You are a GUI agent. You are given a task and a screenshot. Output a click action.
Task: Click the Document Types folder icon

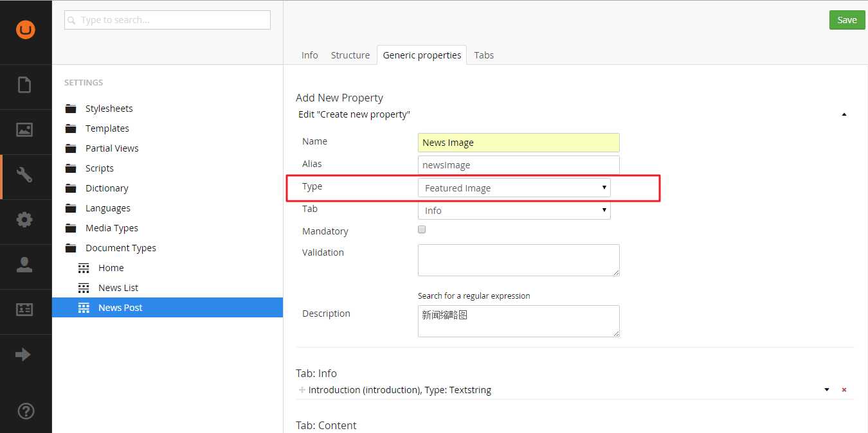[x=71, y=248]
